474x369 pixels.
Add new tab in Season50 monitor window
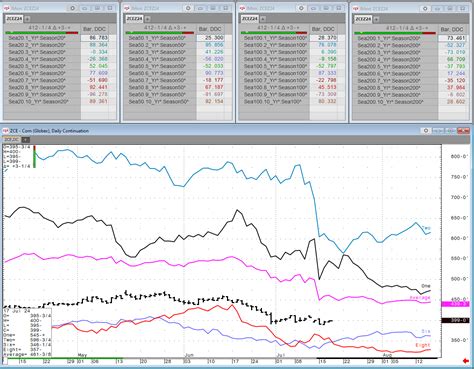(147, 19)
